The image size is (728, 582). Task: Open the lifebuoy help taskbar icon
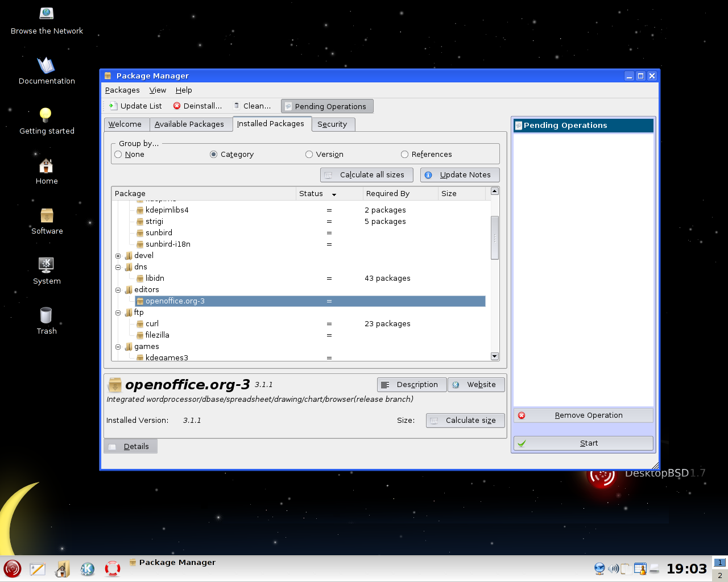(x=113, y=569)
